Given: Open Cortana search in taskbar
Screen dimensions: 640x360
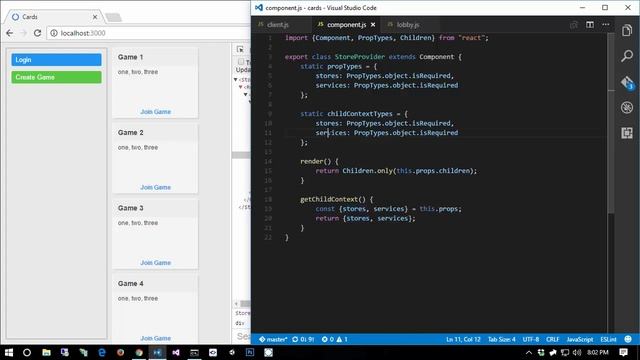Looking at the screenshot, I should pyautogui.click(x=27, y=352).
